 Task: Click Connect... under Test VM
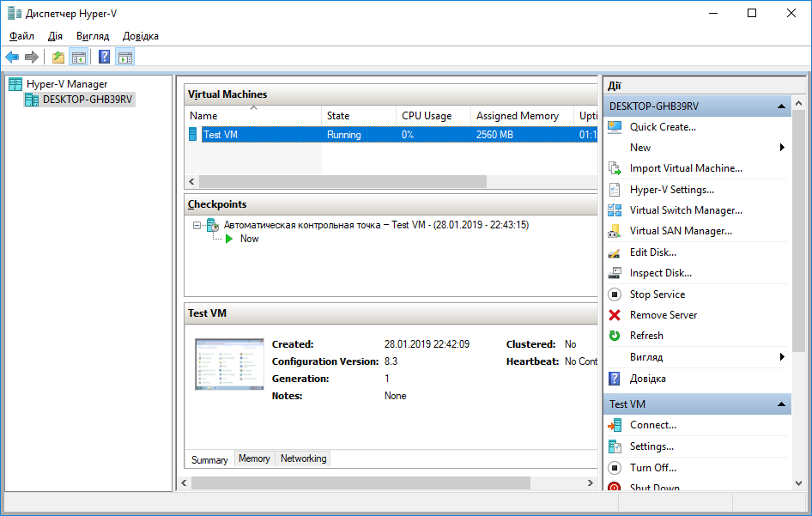point(653,425)
